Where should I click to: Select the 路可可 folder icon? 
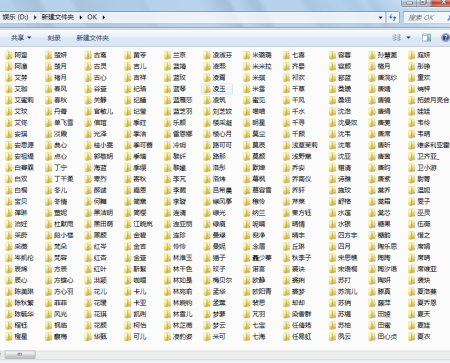(207, 145)
